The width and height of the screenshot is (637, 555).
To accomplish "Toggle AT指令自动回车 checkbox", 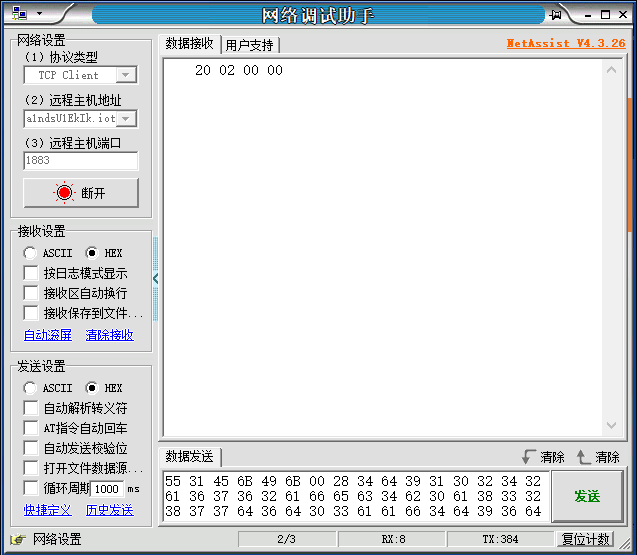I will click(31, 428).
